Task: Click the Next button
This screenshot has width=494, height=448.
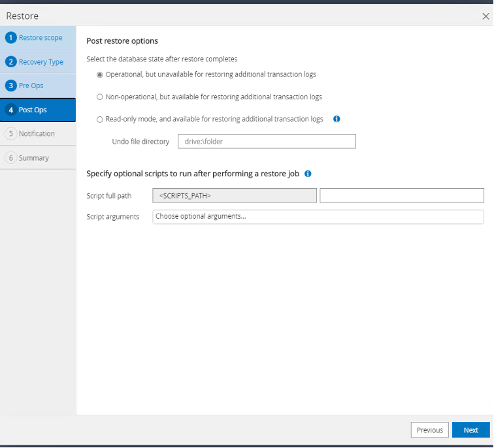Action: (470, 430)
